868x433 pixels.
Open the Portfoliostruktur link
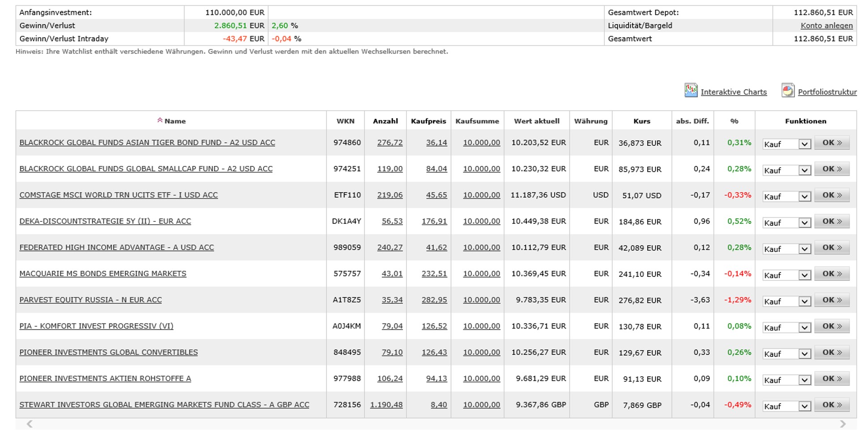(827, 92)
